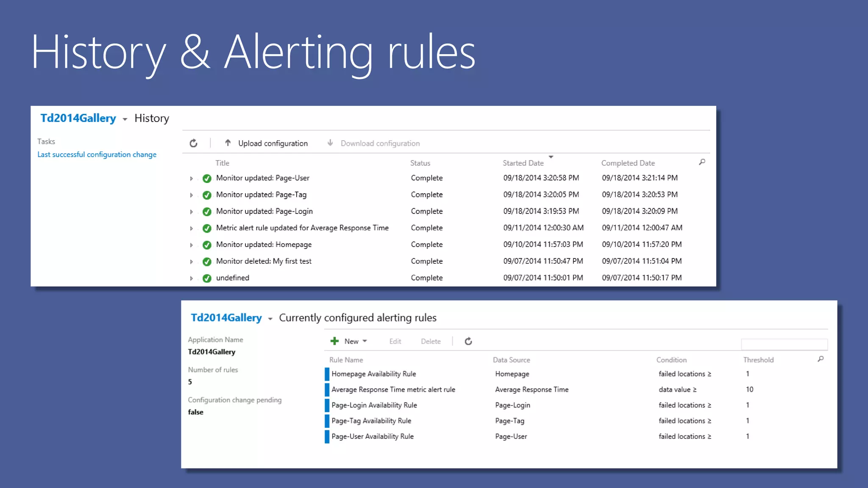Expand the Monitor updated: Page-Login row
The height and width of the screenshot is (488, 868).
pyautogui.click(x=191, y=212)
